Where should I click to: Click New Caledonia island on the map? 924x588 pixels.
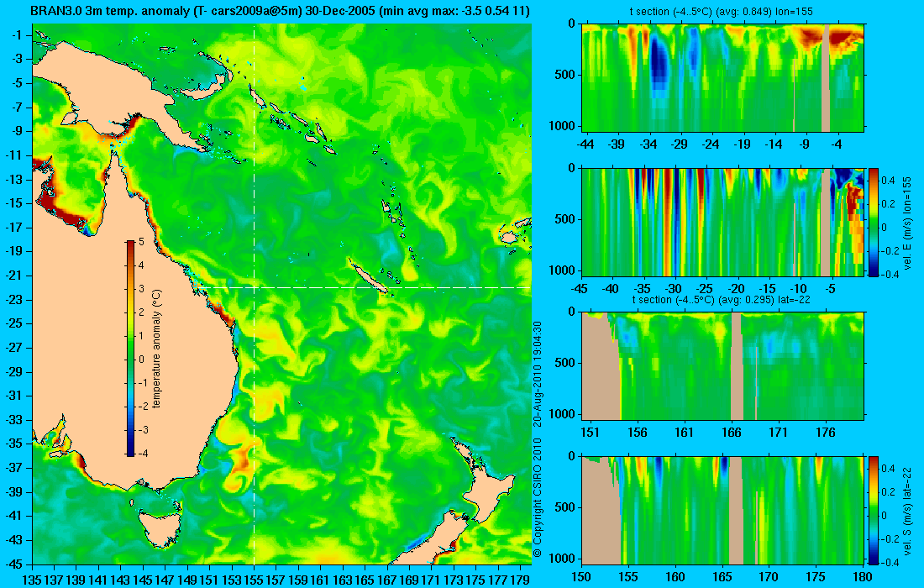pos(368,275)
